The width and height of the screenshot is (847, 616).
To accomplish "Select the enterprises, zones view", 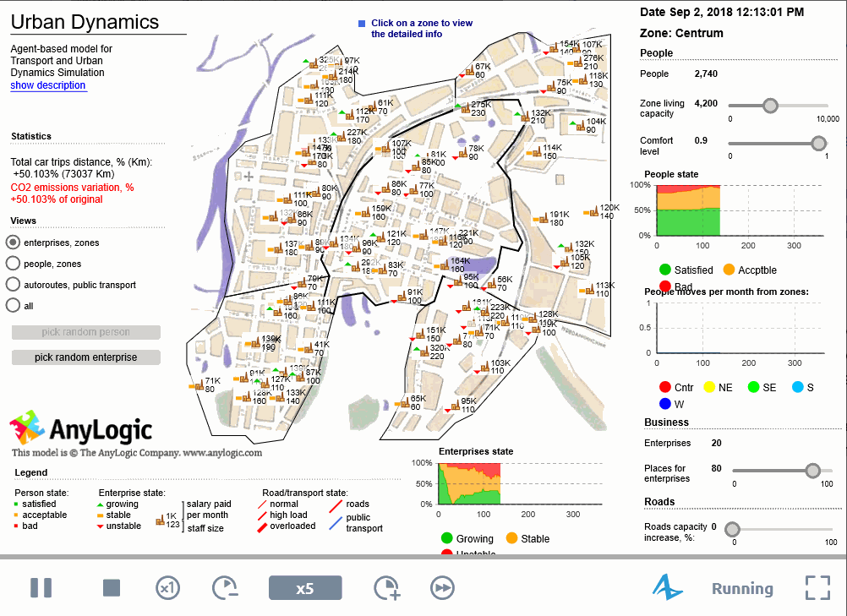I will [13, 243].
